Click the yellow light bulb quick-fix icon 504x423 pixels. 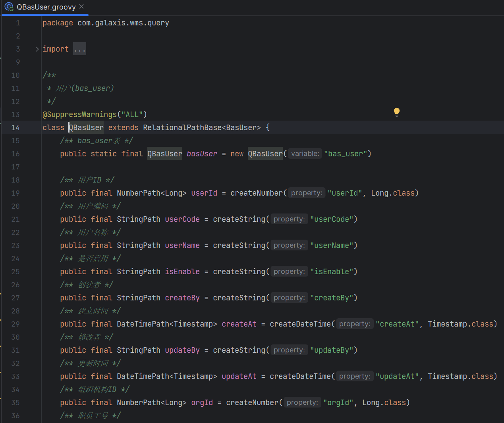coord(396,112)
